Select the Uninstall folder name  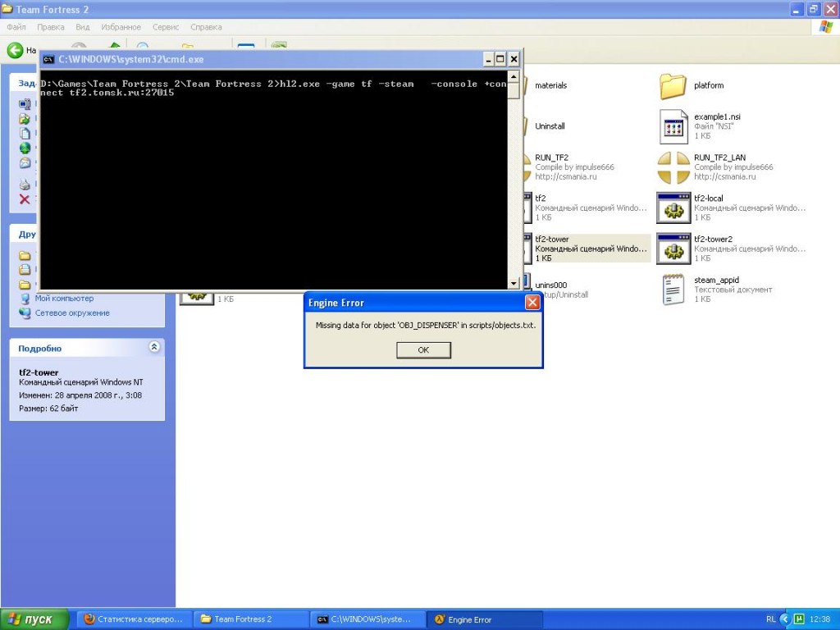550,126
